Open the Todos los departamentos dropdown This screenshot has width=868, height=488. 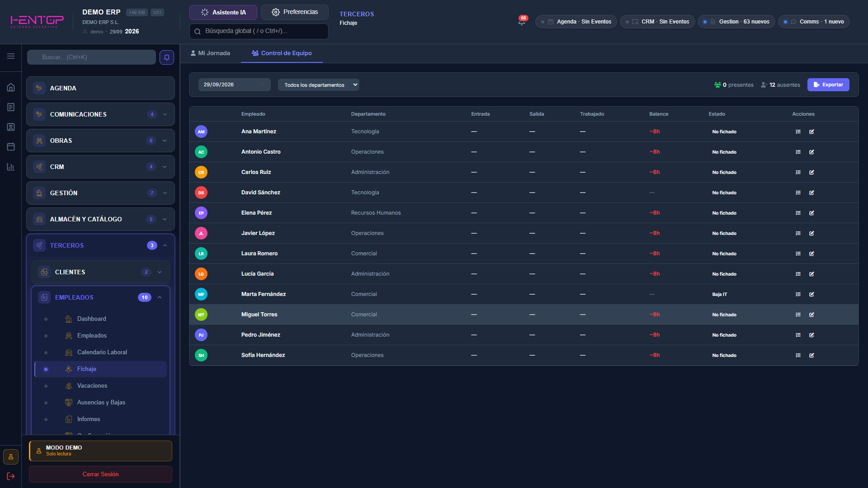coord(319,85)
